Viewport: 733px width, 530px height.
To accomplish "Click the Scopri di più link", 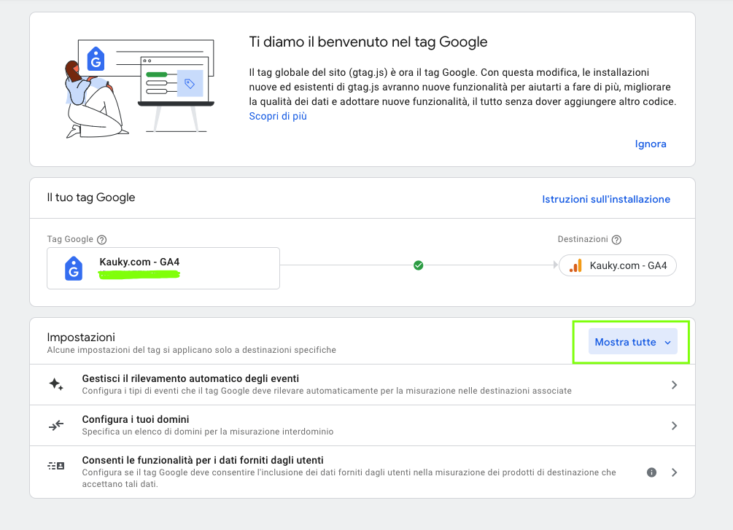I will (278, 116).
